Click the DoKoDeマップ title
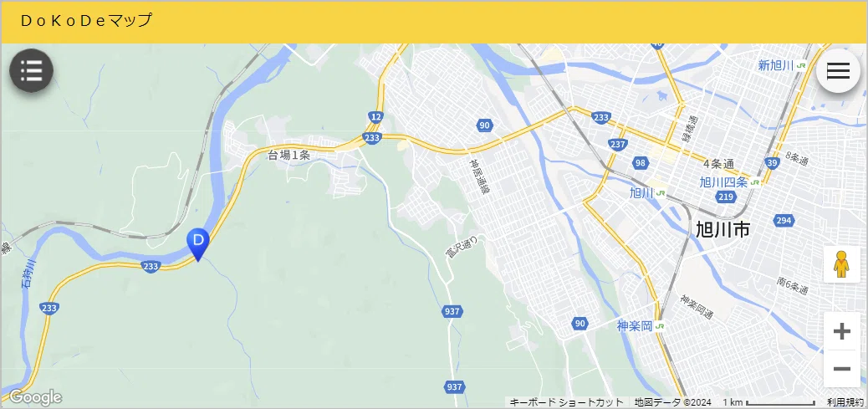Viewport: 868px width, 409px height. tap(86, 21)
